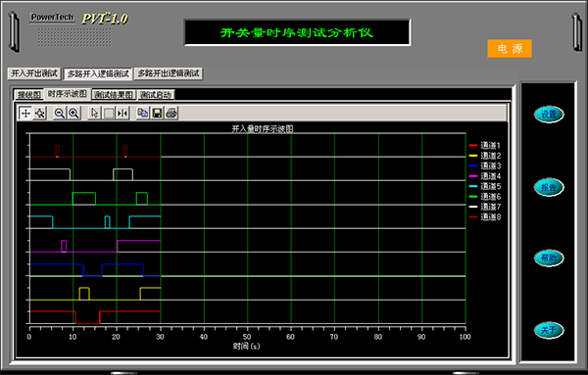The height and width of the screenshot is (375, 588).
Task: Select the crosshair axes scroll tool
Action: (25, 114)
